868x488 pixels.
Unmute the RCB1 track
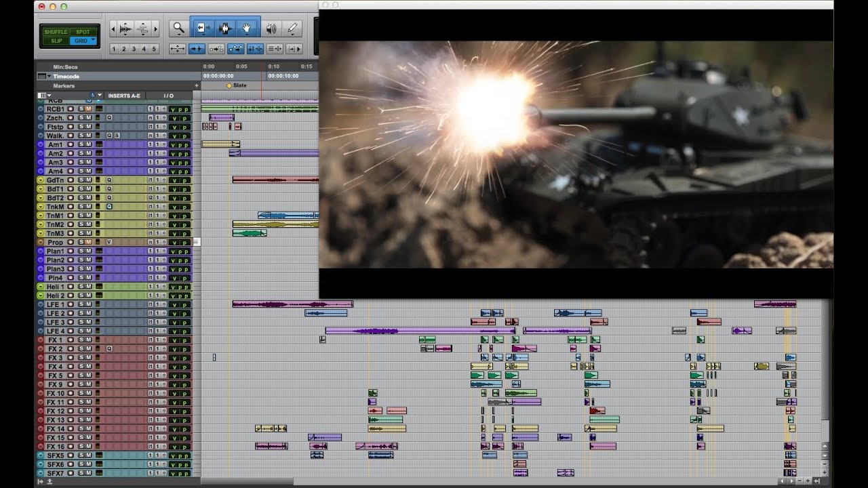(x=88, y=109)
